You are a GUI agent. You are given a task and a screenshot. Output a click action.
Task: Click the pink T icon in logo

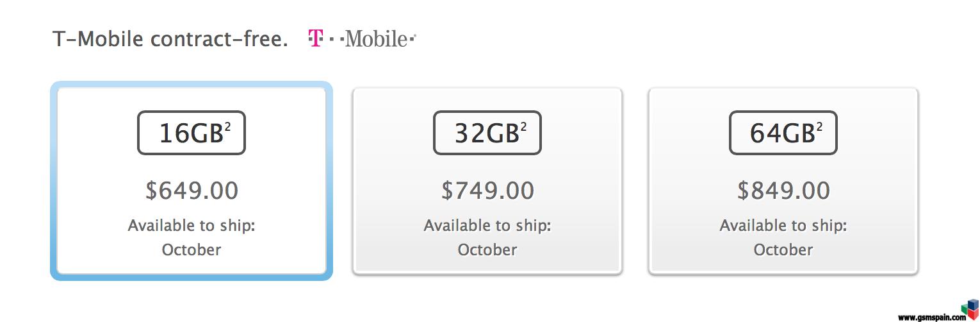click(314, 39)
